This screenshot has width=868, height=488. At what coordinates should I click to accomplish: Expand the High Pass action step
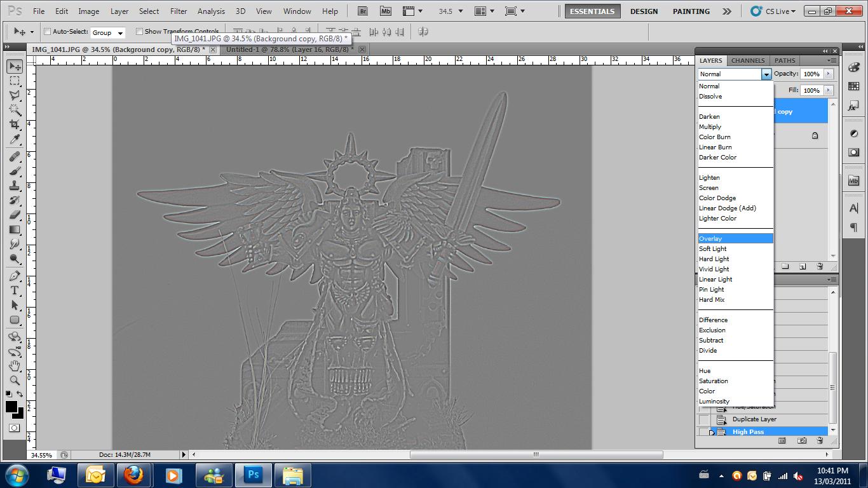point(712,432)
